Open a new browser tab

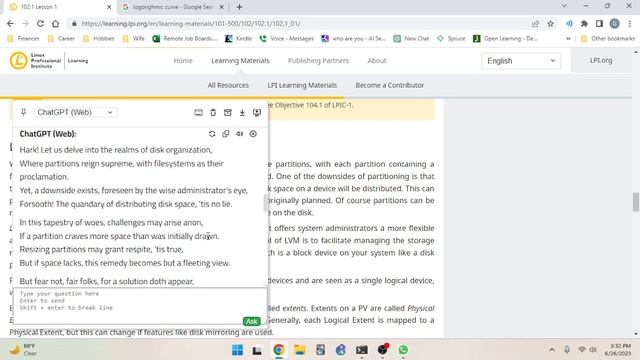[x=240, y=7]
